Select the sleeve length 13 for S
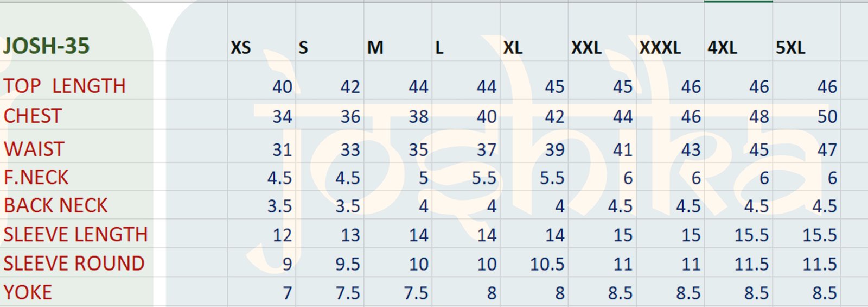This screenshot has width=868, height=307. pyautogui.click(x=350, y=235)
